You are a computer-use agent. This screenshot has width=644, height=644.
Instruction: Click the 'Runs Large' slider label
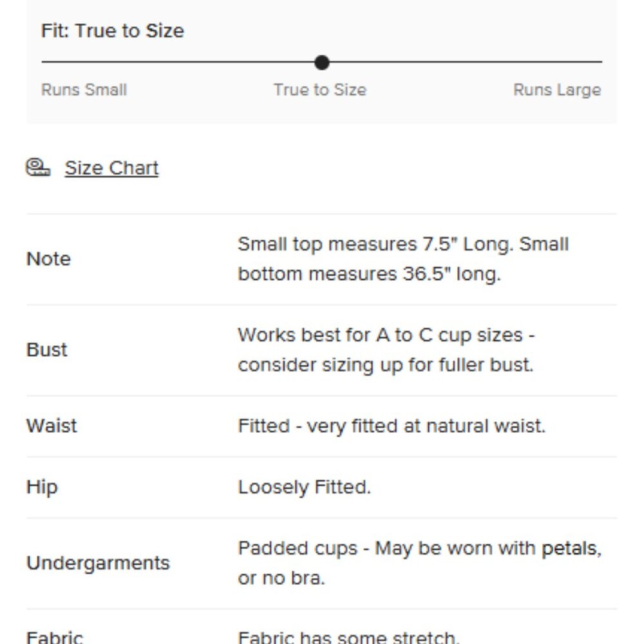point(557,90)
